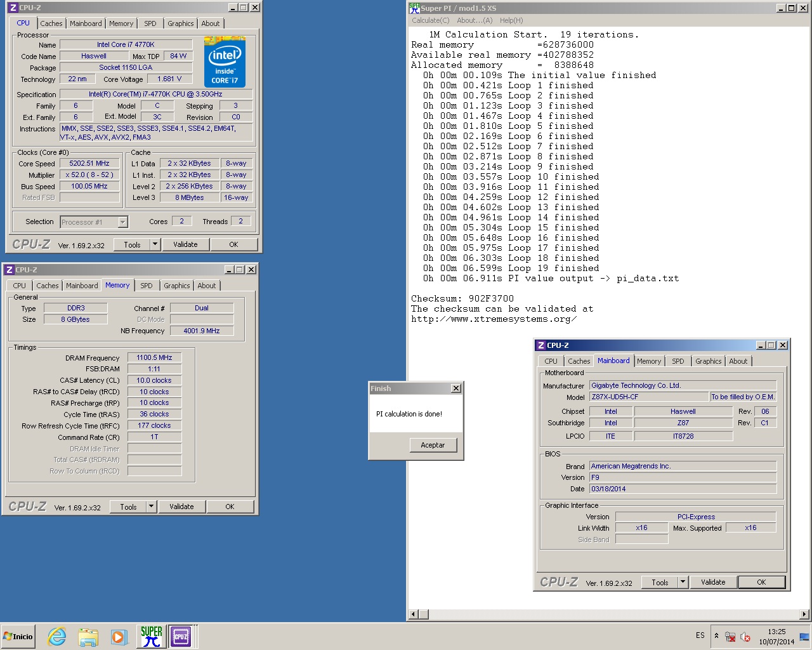Viewport: 812px width, 650px height.
Task: Open Tools dropdown arrow in CPU window
Action: point(155,244)
